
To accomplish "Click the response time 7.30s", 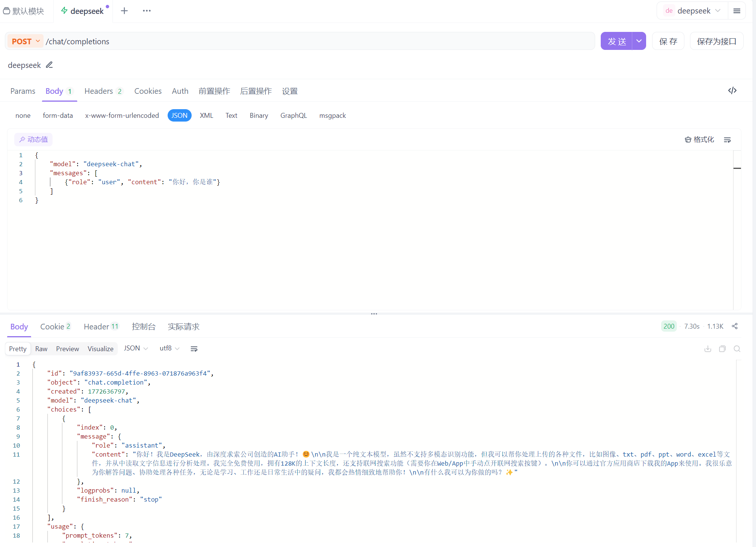I will click(691, 326).
